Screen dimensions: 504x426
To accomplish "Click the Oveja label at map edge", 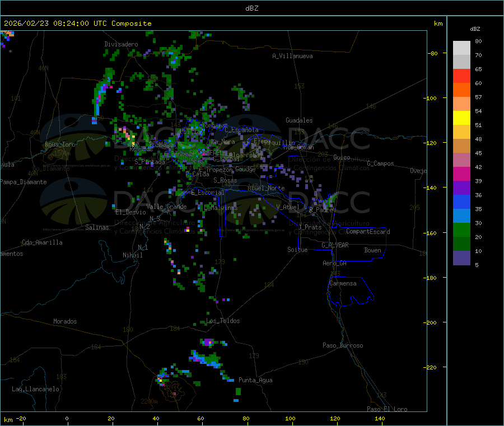I will point(418,171).
